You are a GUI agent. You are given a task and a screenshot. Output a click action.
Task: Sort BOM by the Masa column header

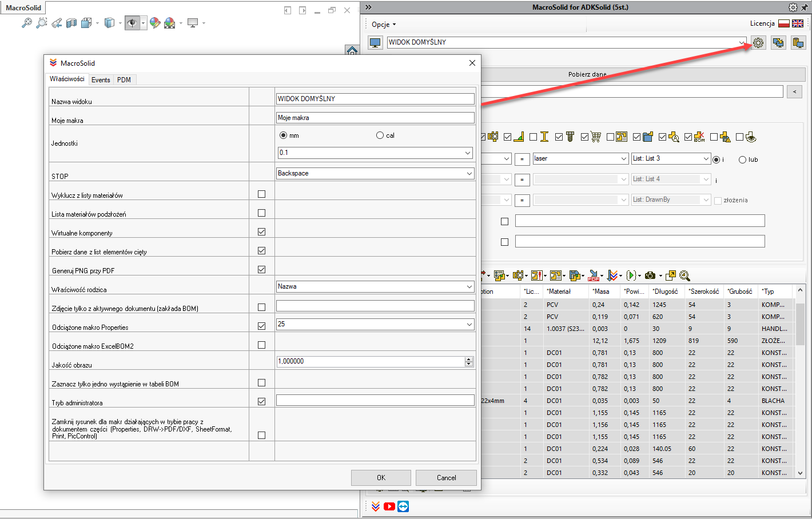pos(604,292)
